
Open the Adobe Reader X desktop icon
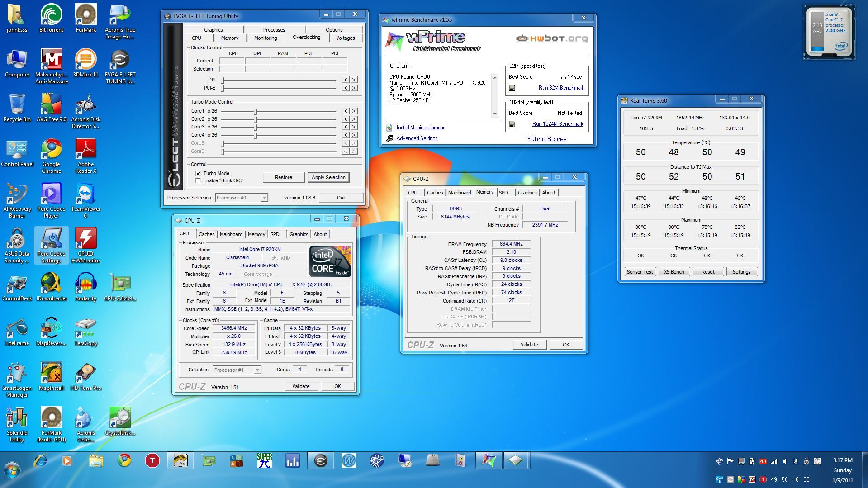click(85, 156)
